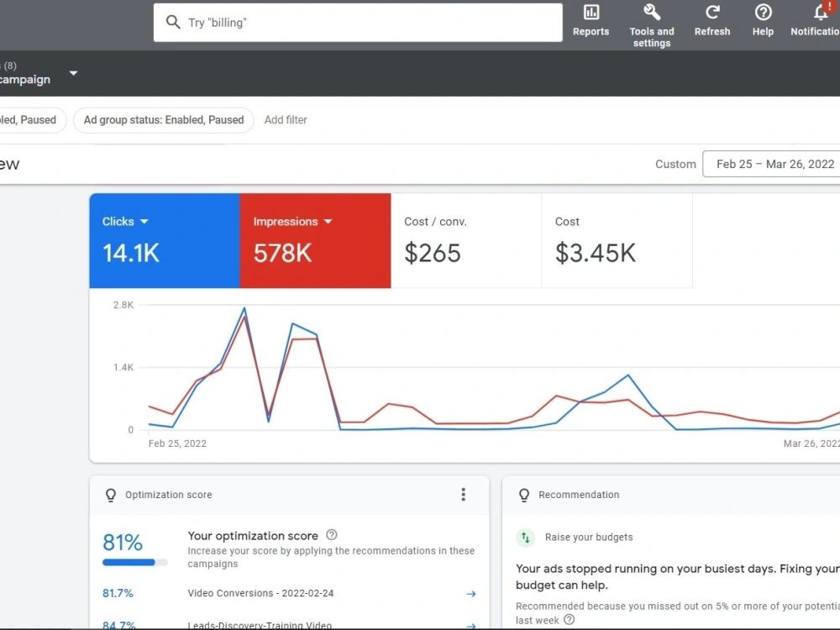Select the Cost / conv. metric card
Image resolution: width=840 pixels, height=630 pixels.
466,240
